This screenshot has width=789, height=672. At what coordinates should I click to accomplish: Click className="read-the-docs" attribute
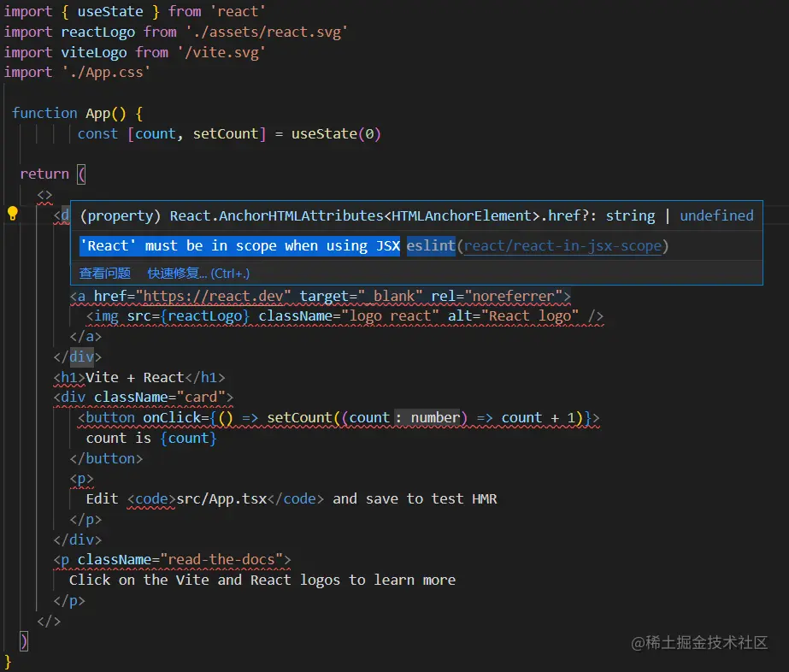[180, 560]
